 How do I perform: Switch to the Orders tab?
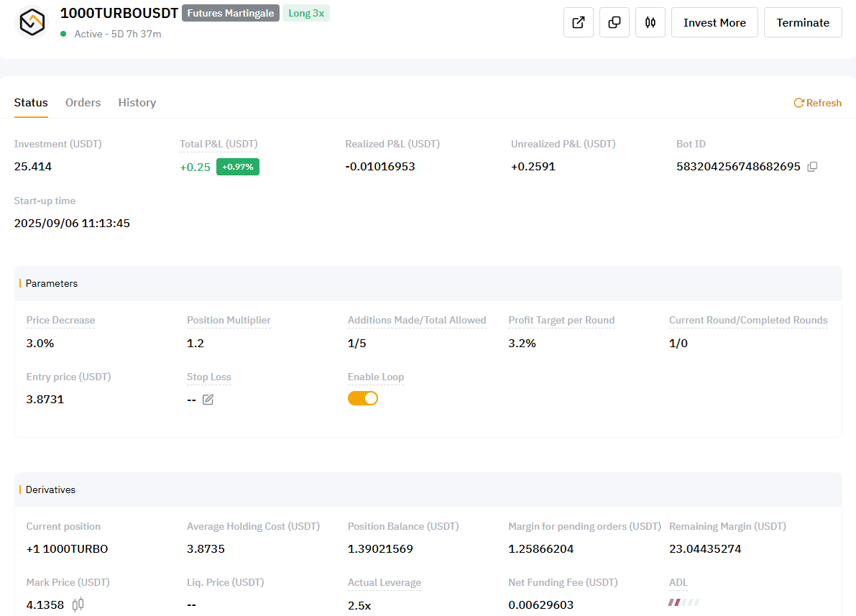pyautogui.click(x=83, y=103)
